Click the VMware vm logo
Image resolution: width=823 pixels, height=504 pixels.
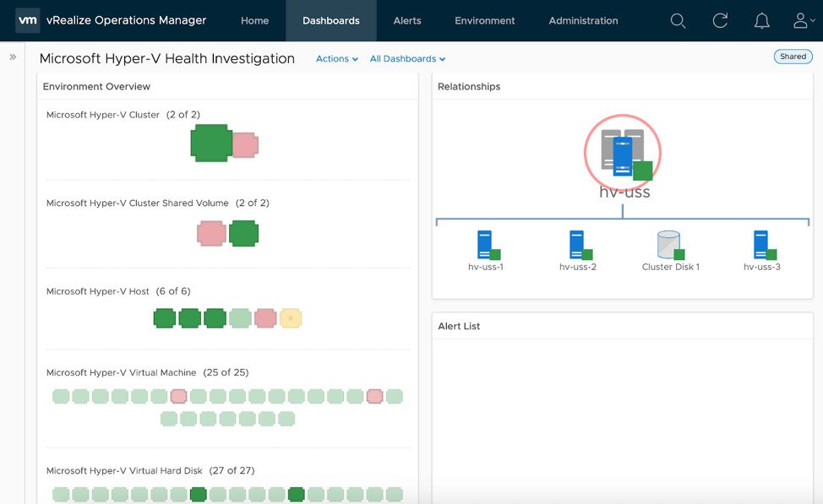pyautogui.click(x=27, y=20)
